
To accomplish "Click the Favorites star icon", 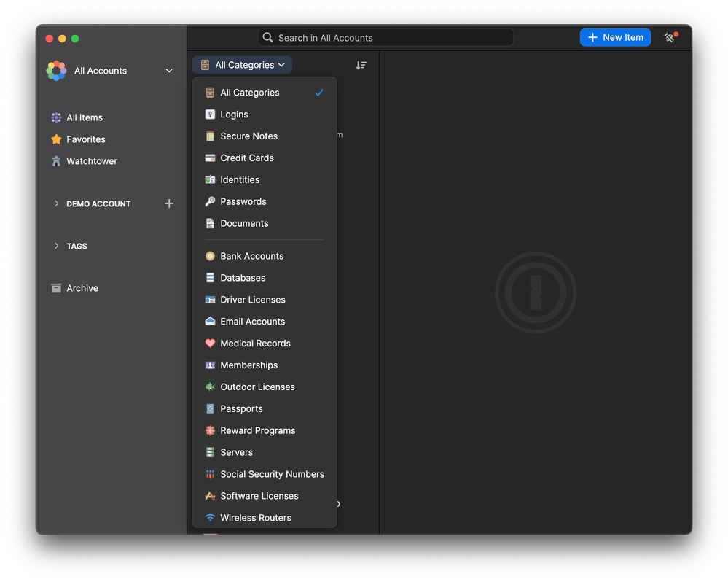I will coord(56,139).
